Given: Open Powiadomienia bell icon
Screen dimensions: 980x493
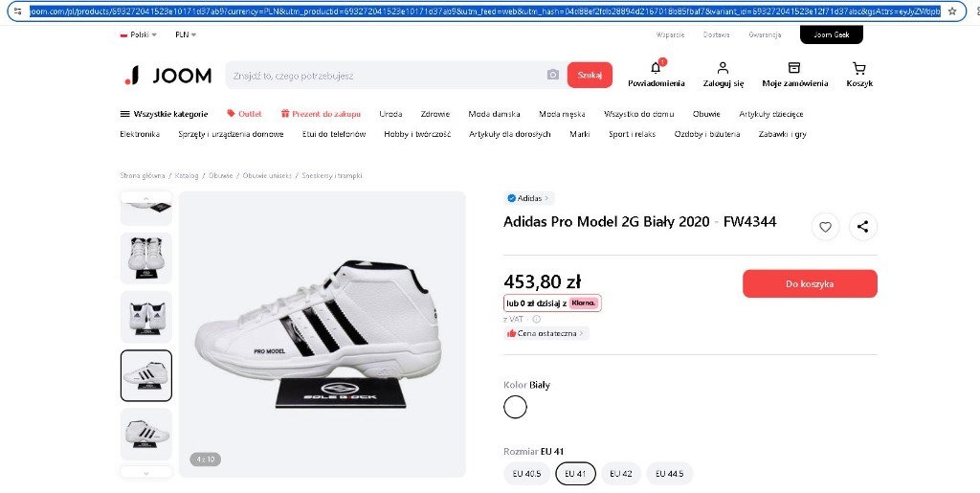Looking at the screenshot, I should point(656,68).
